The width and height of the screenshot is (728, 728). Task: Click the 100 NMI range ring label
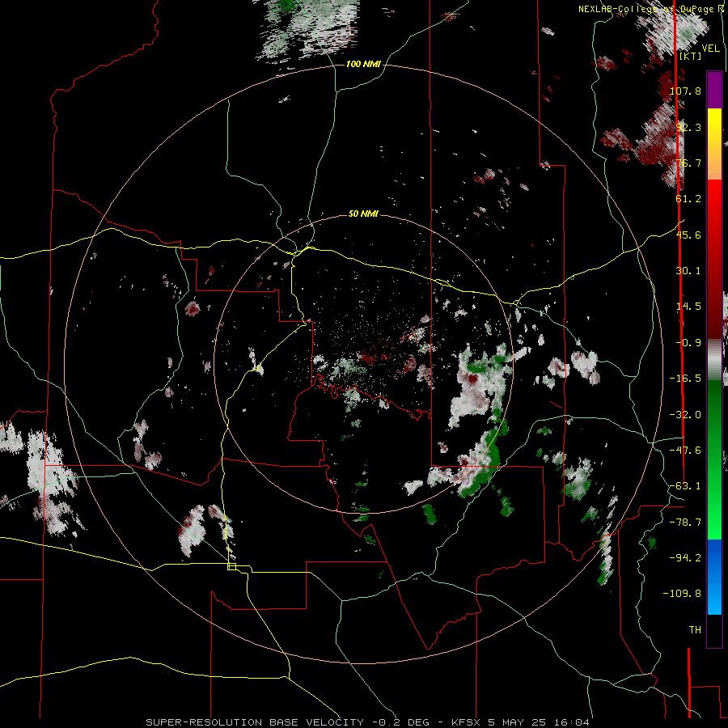point(363,64)
